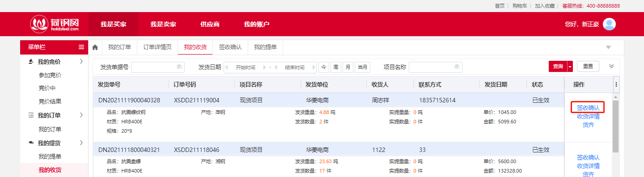Screen dimensions: 644x177
Task: Click phone number 18357152614
Action: pyautogui.click(x=437, y=100)
